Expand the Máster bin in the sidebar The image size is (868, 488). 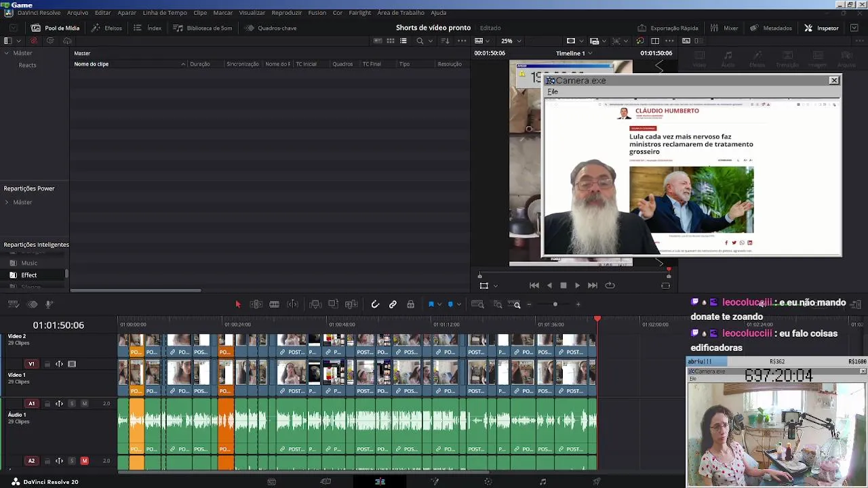[7, 53]
